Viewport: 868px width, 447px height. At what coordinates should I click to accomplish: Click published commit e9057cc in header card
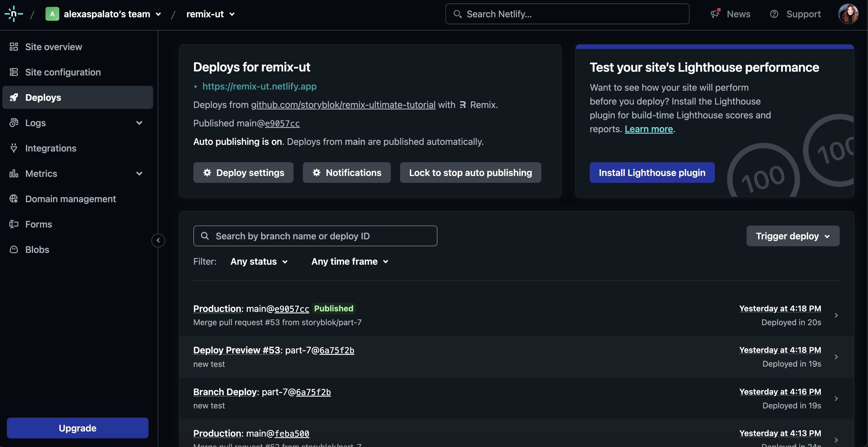point(282,123)
